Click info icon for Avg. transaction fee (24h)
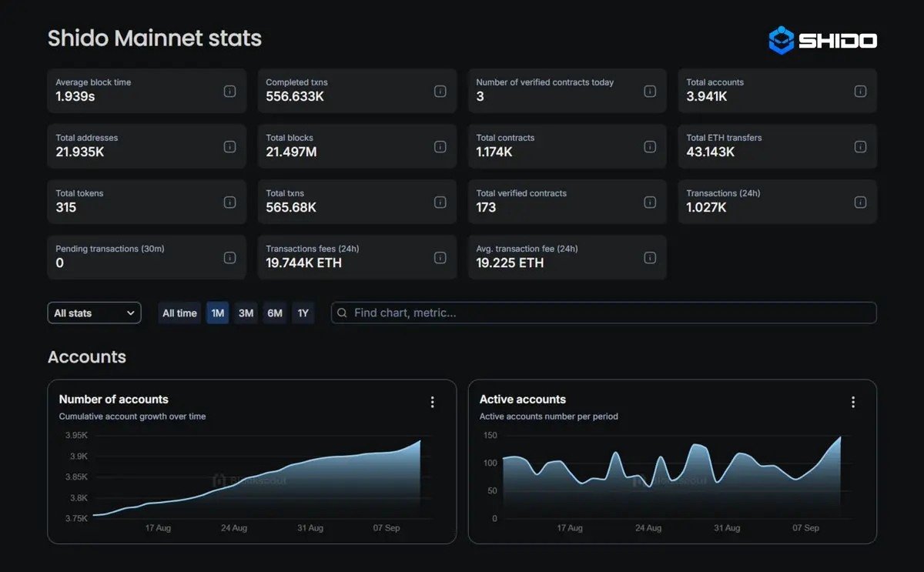Viewport: 924px width, 572px height. (650, 257)
